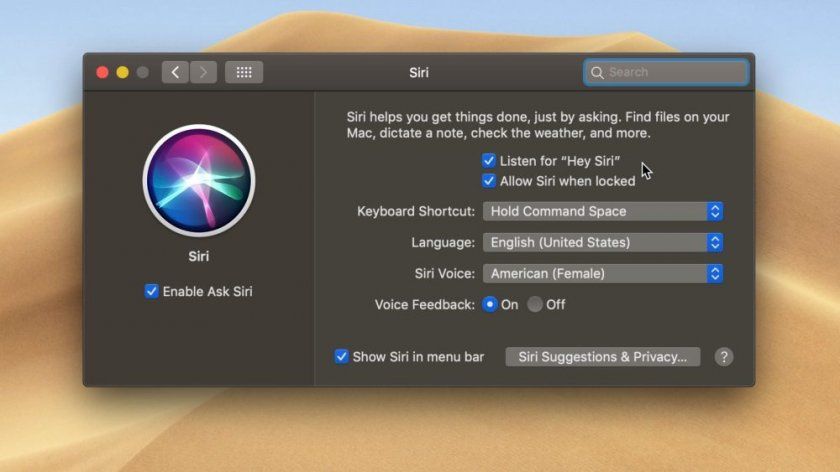840x472 pixels.
Task: Disable Enable Ask Siri checkbox
Action: tap(152, 291)
